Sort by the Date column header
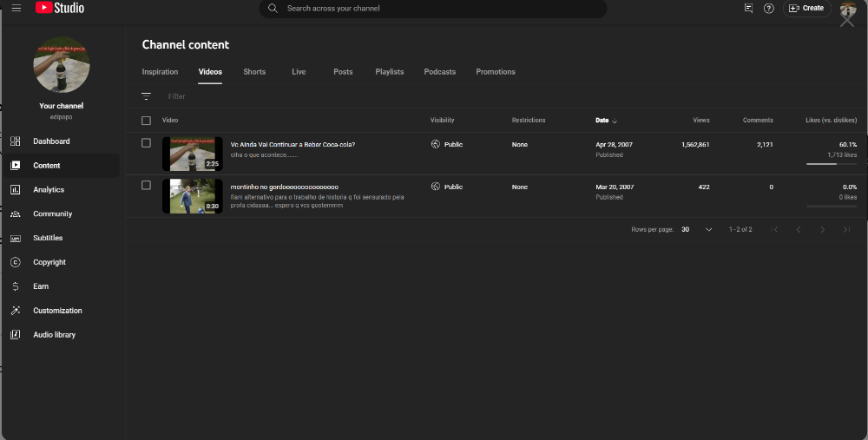This screenshot has width=868, height=440. 602,121
